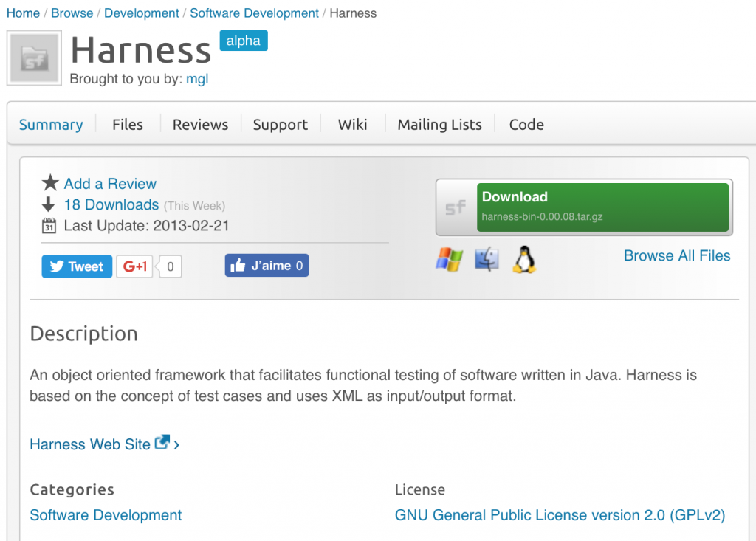Visit the mgl profile link
The height and width of the screenshot is (541, 756).
[197, 79]
